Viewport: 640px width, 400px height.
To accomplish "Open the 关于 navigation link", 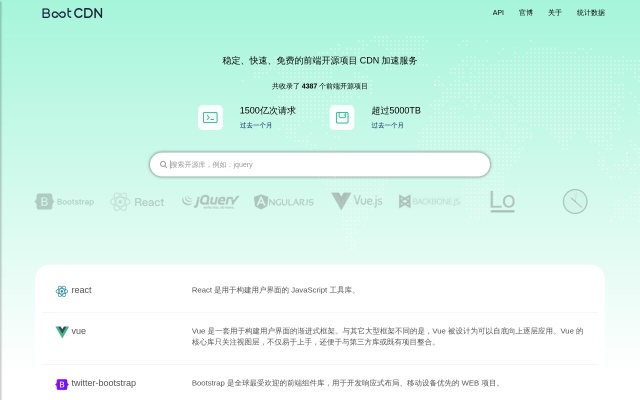I will point(555,13).
